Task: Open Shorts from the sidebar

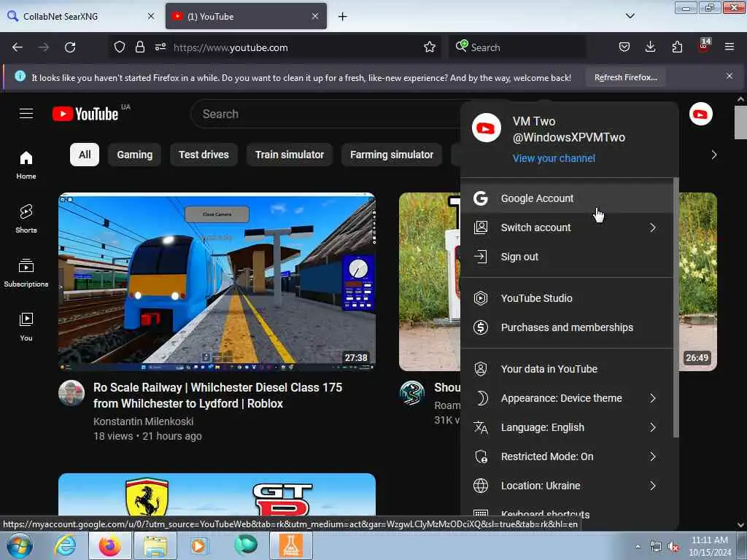Action: pyautogui.click(x=26, y=219)
